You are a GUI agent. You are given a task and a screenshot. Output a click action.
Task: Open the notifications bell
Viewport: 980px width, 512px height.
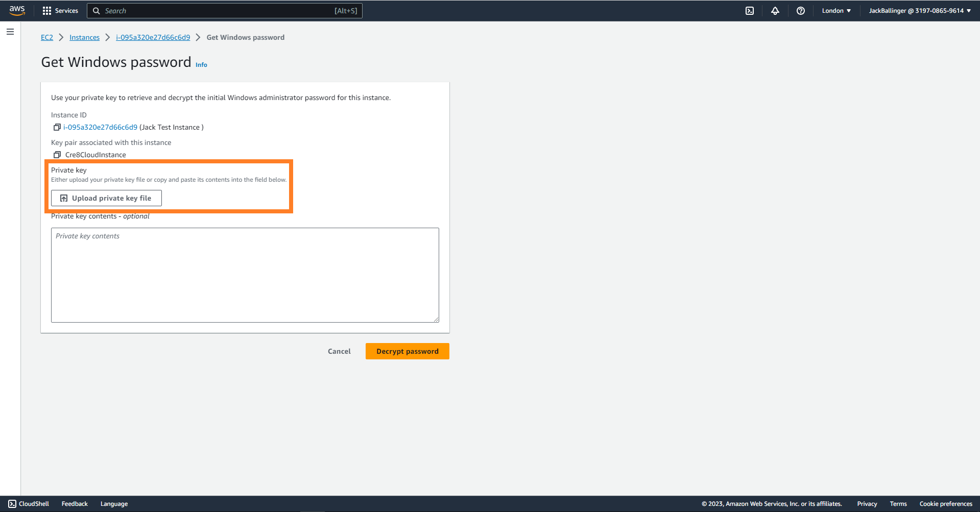pyautogui.click(x=775, y=11)
